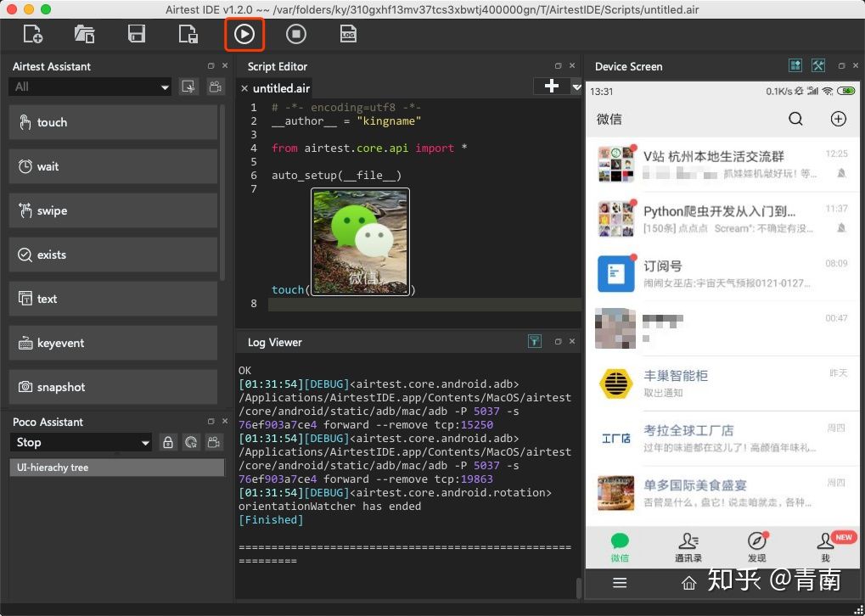
Task: Insert a snapshot command
Action: click(113, 387)
